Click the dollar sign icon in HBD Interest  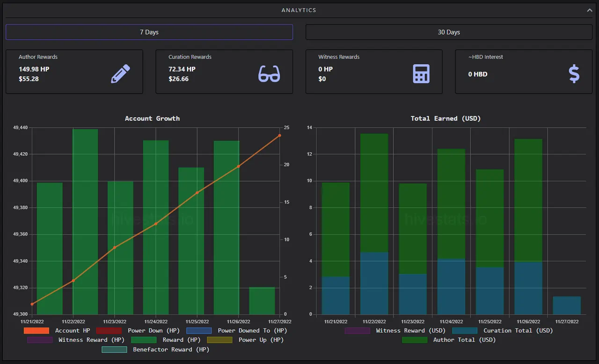point(574,74)
